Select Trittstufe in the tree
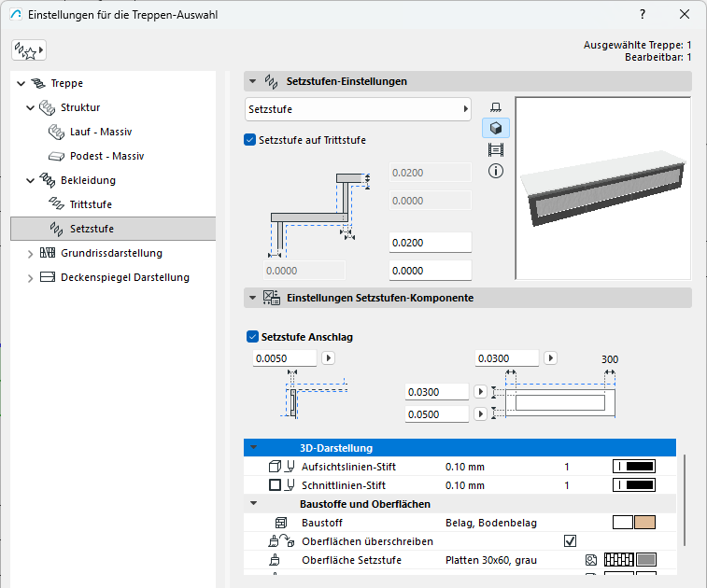The image size is (707, 588). click(x=91, y=204)
